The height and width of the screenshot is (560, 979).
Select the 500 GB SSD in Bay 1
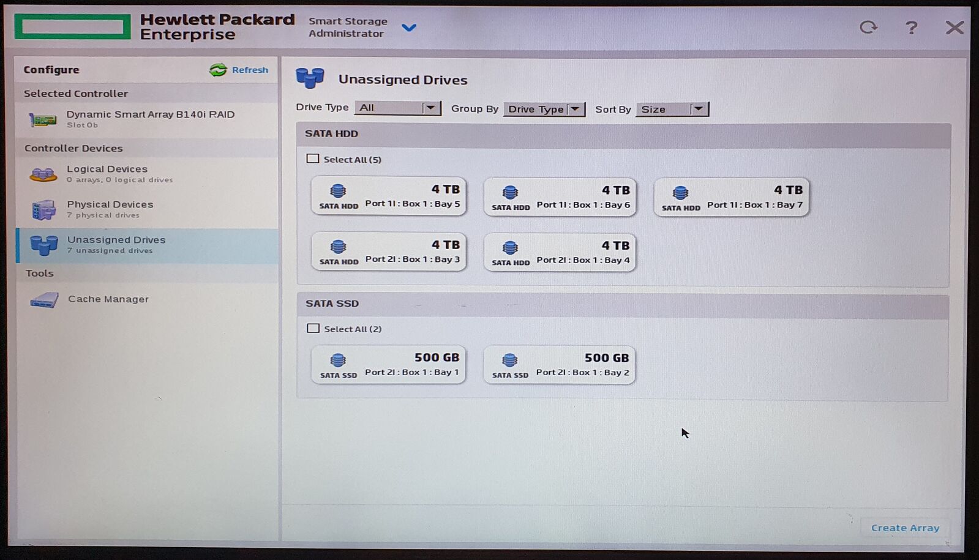[x=389, y=364]
